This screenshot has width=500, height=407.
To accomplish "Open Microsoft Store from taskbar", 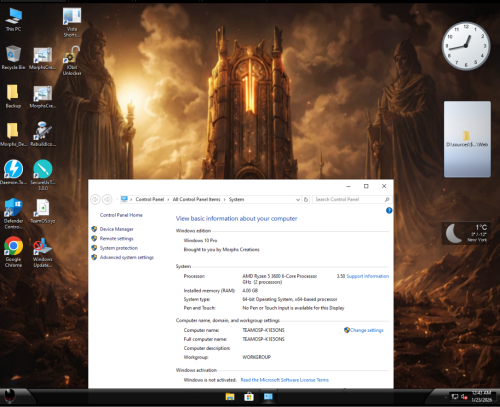I will point(249,397).
